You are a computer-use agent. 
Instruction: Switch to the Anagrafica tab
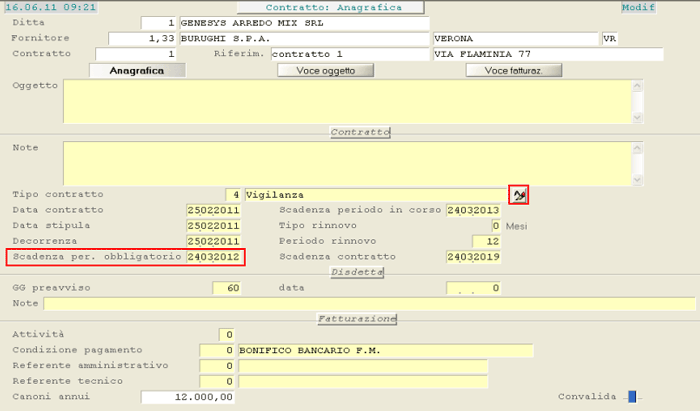tap(126, 71)
